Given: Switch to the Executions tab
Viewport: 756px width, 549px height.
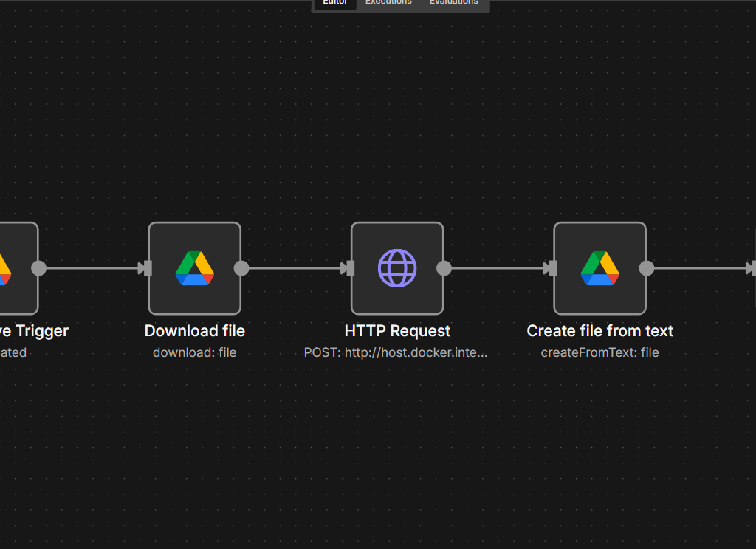Looking at the screenshot, I should point(388,3).
